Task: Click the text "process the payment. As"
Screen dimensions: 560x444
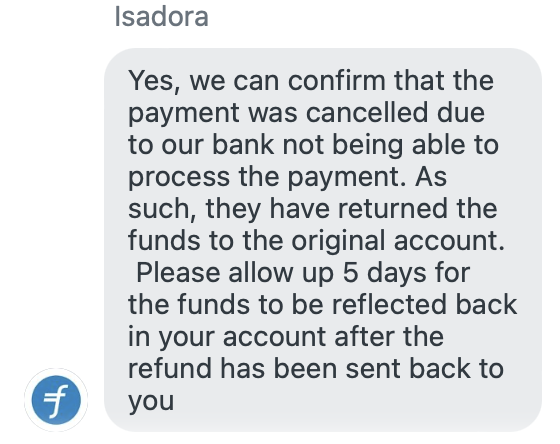Action: tap(288, 177)
